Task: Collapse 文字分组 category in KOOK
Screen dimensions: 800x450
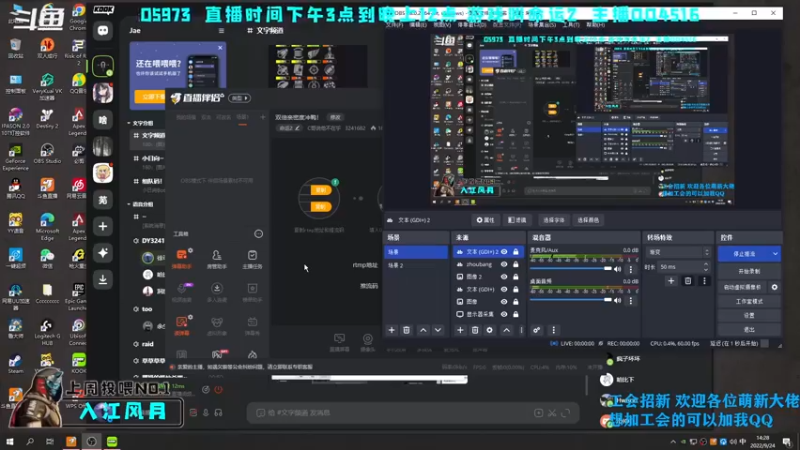Action: point(140,123)
